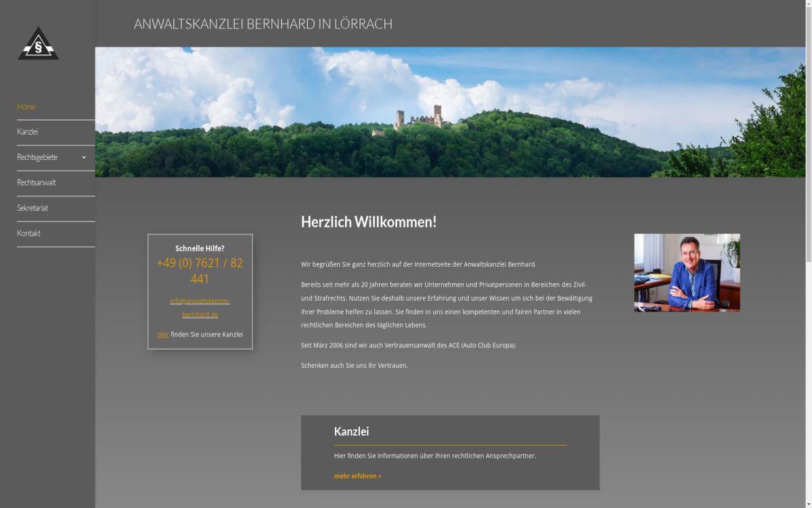Click the ANWALTSKANZLEI BERNHARD site title
The height and width of the screenshot is (508, 812).
click(263, 23)
